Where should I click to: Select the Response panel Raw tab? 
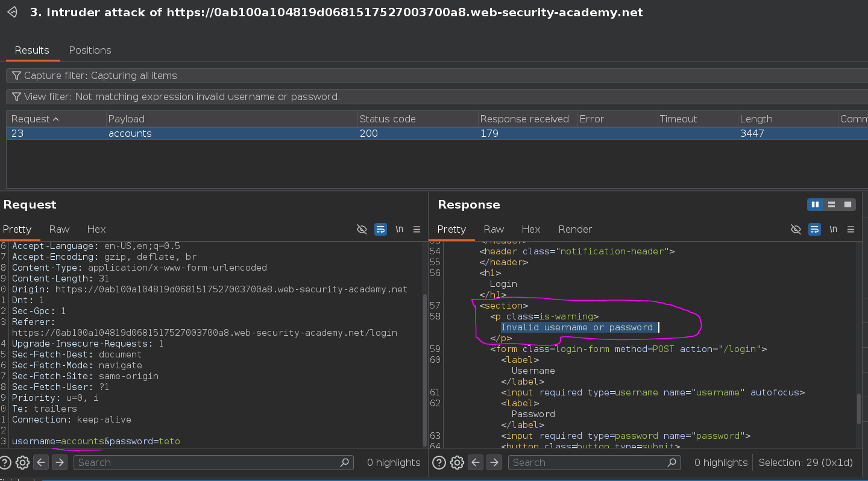tap(494, 229)
